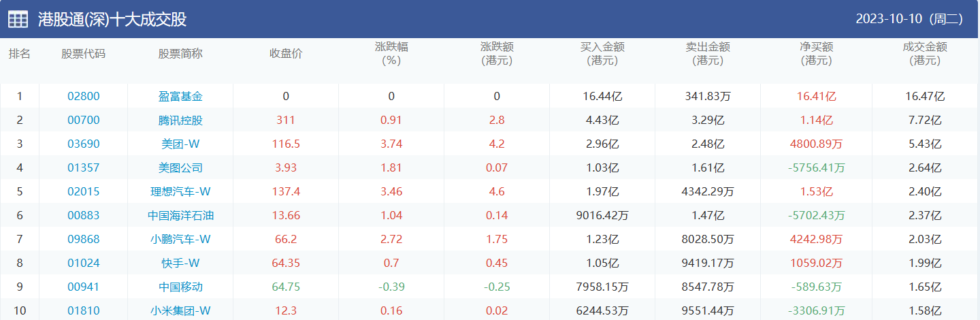
Task: Click the 净买额 column header
Action: (x=816, y=54)
